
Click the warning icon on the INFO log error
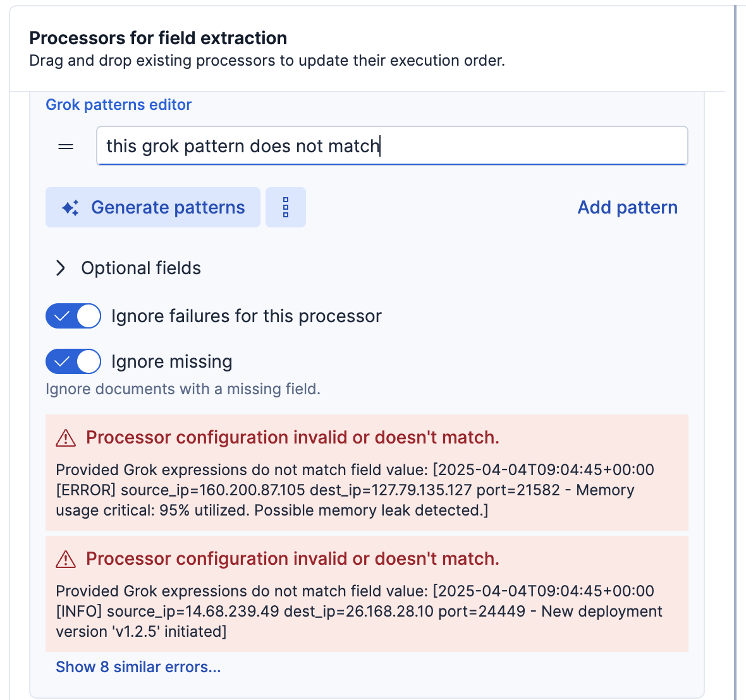click(66, 559)
